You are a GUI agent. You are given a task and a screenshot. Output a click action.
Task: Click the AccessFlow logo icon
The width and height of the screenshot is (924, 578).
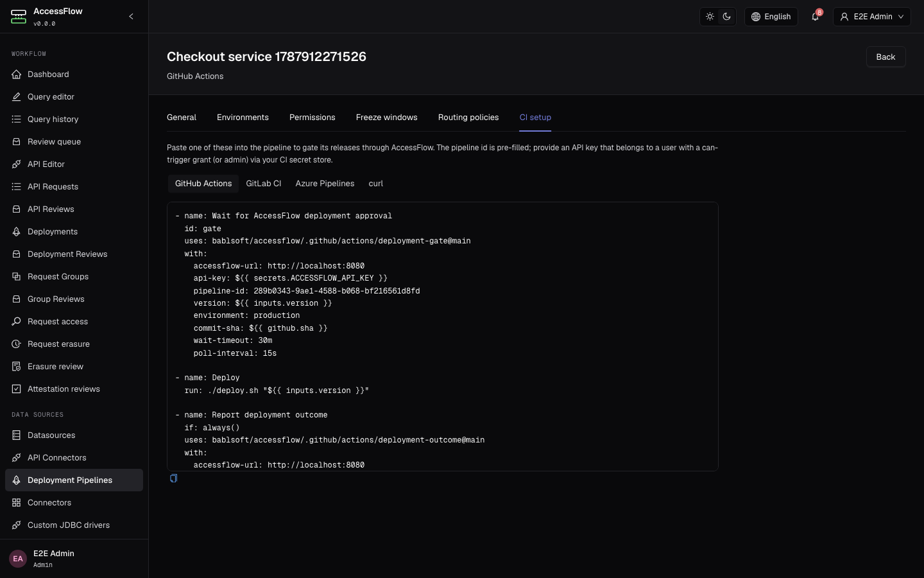(x=19, y=17)
